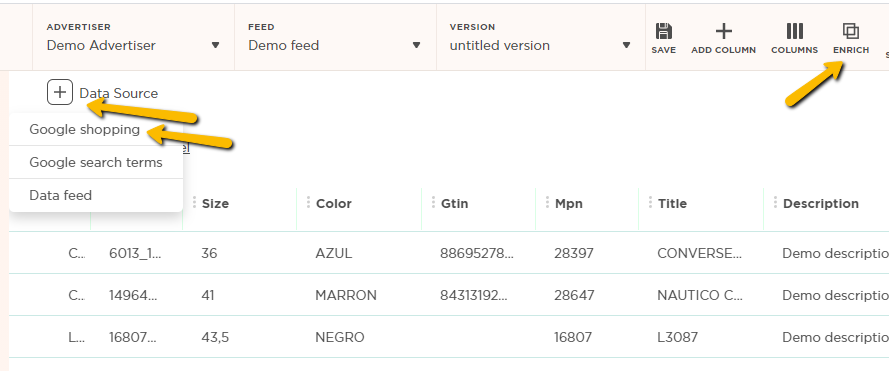The height and width of the screenshot is (371, 889).
Task: Click the Enrich icon in toolbar
Action: [x=850, y=31]
